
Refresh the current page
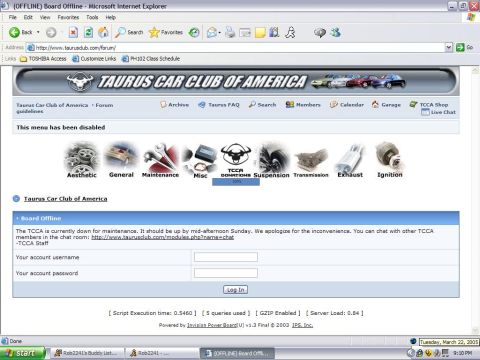coord(89,32)
